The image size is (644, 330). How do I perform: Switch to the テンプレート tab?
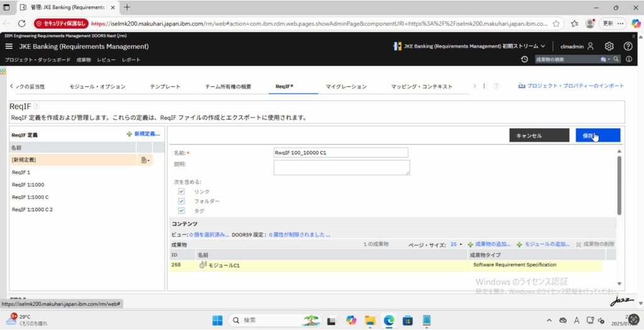(165, 87)
